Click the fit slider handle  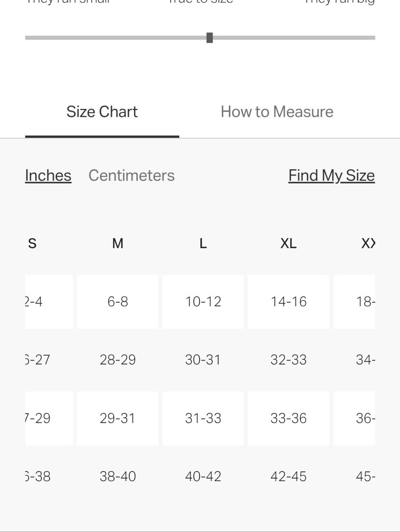click(210, 38)
